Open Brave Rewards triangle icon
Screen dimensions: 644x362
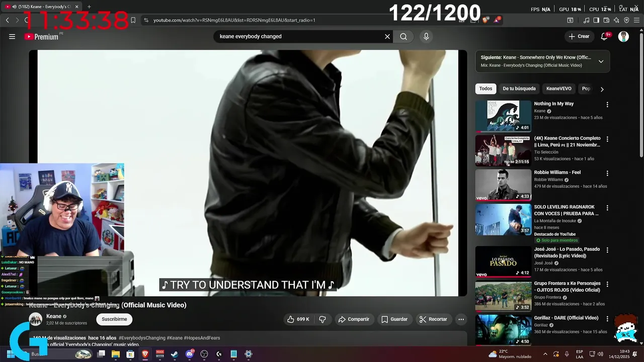[x=497, y=20]
